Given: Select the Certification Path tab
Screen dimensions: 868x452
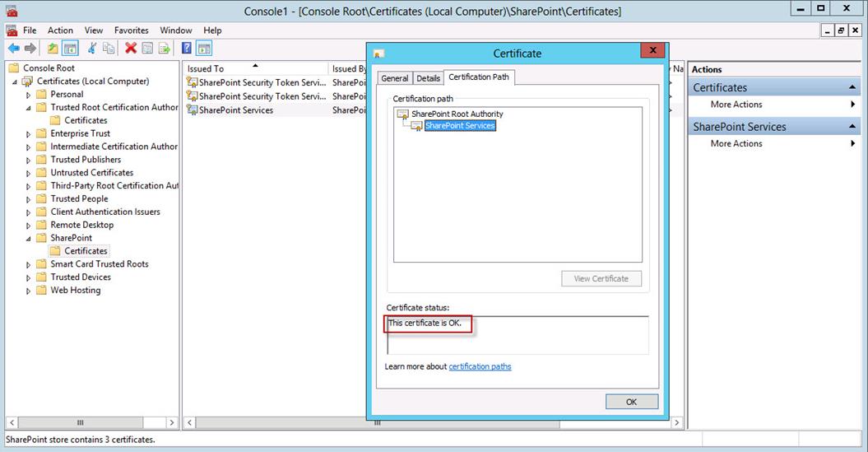Looking at the screenshot, I should point(479,77).
